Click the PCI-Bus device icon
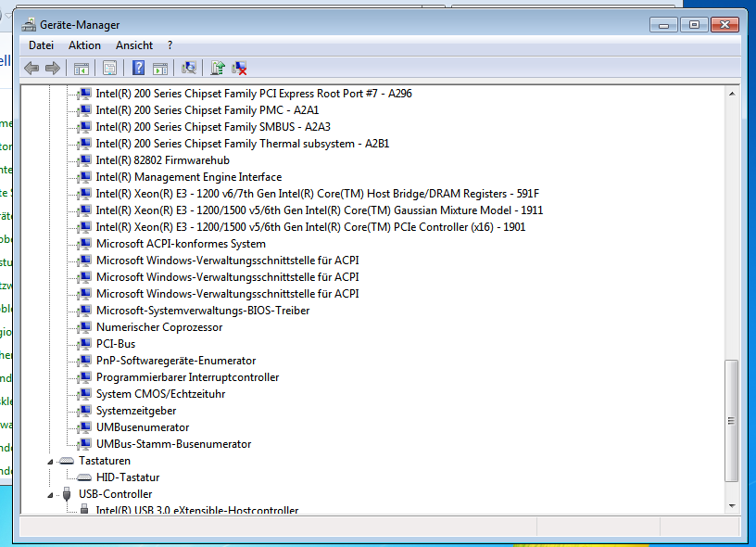The height and width of the screenshot is (547, 756). pos(85,343)
